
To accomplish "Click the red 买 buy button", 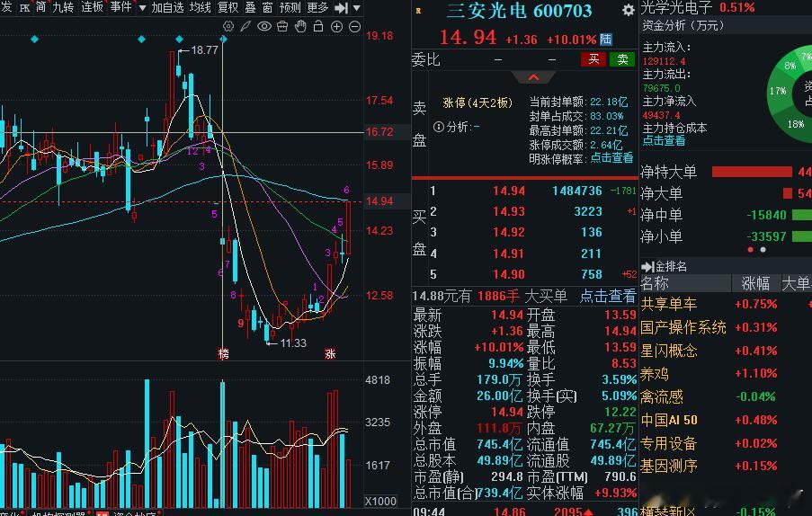I will click(x=593, y=59).
